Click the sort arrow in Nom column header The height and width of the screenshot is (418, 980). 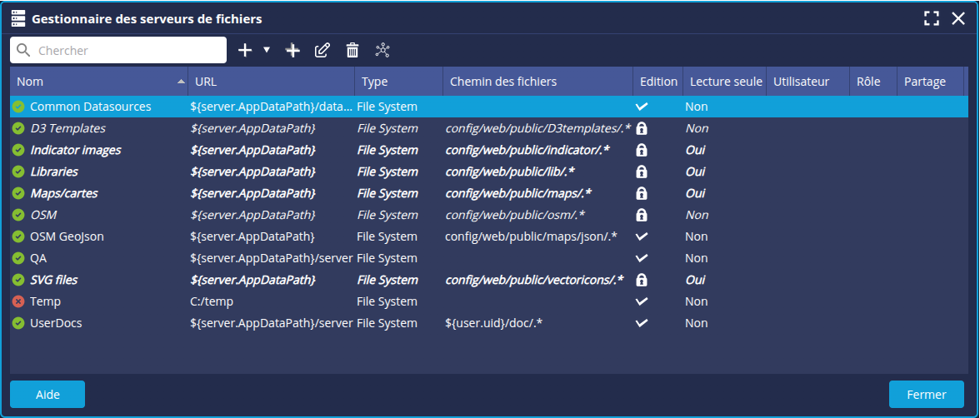(181, 82)
